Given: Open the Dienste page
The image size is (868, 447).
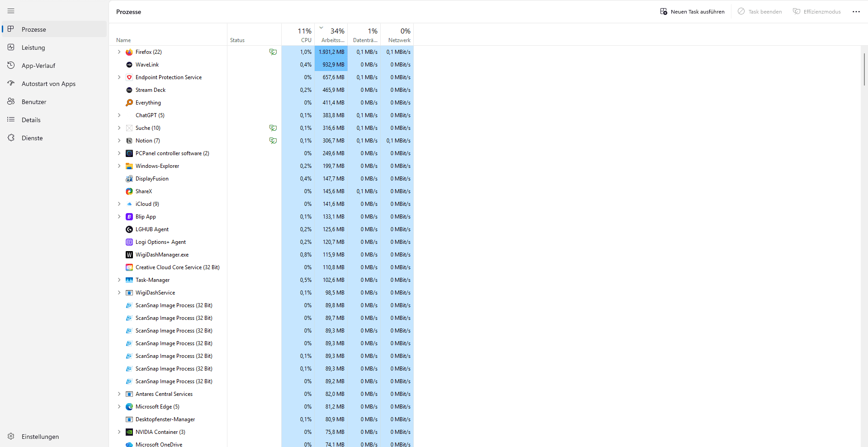Looking at the screenshot, I should click(x=54, y=138).
